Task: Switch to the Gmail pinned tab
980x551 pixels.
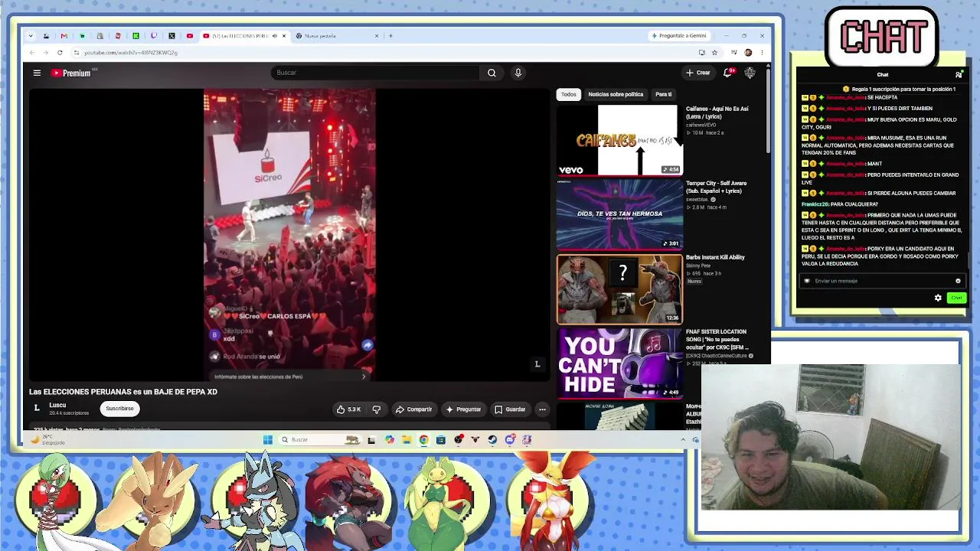Action: tap(64, 36)
